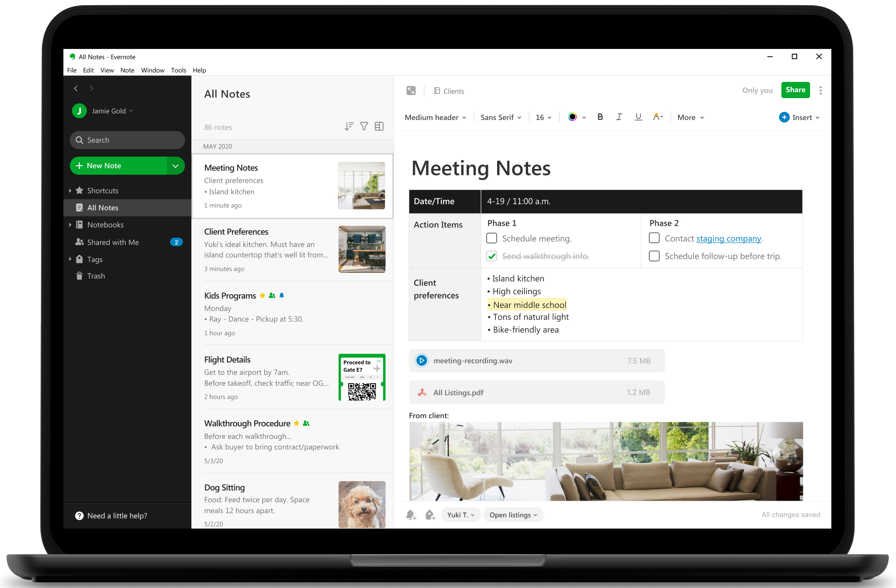The image size is (896, 588).
Task: Open the Medium header style dropdown
Action: point(436,117)
